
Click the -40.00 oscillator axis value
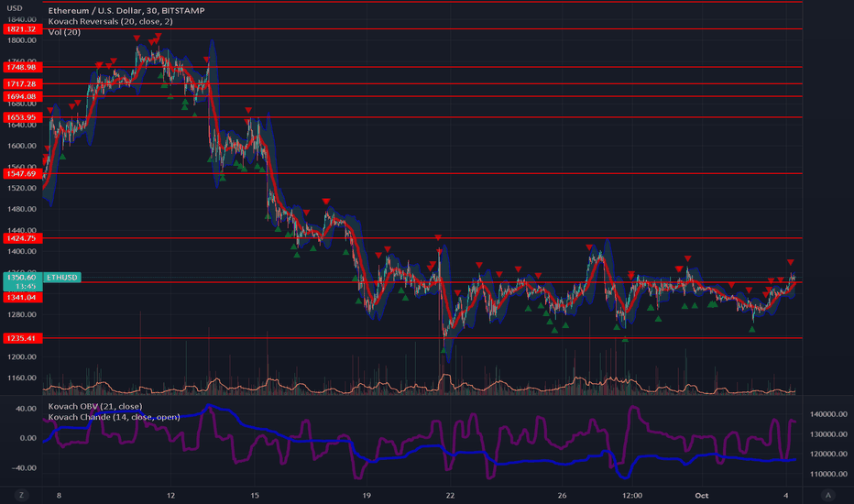tap(25, 468)
